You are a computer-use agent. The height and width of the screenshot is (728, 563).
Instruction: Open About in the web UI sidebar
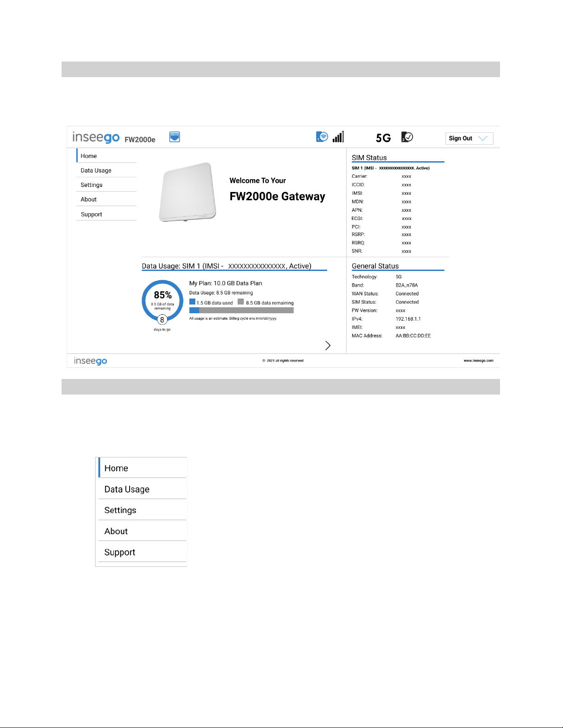click(107, 199)
